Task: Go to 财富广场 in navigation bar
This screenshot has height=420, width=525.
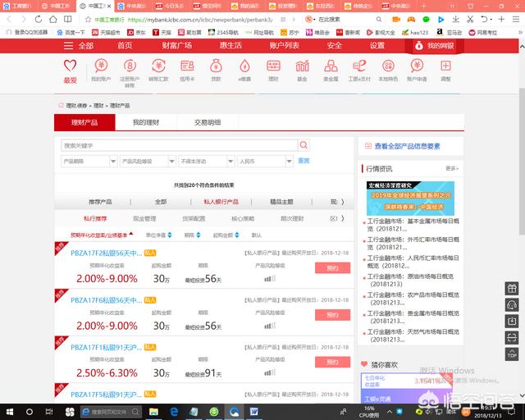Action: pyautogui.click(x=177, y=46)
